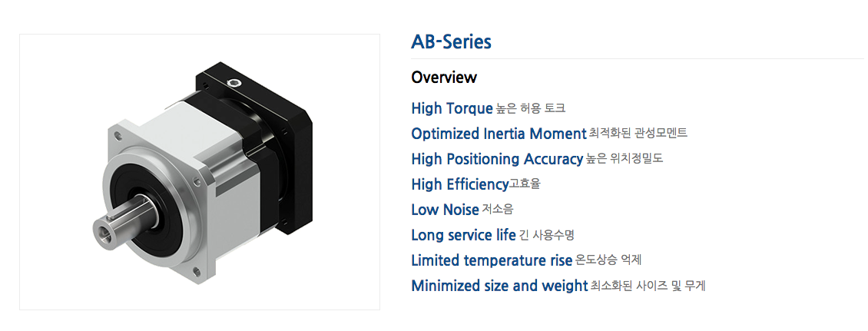The height and width of the screenshot is (331, 868).
Task: Click the Minimized size and weight text
Action: pyautogui.click(x=499, y=286)
